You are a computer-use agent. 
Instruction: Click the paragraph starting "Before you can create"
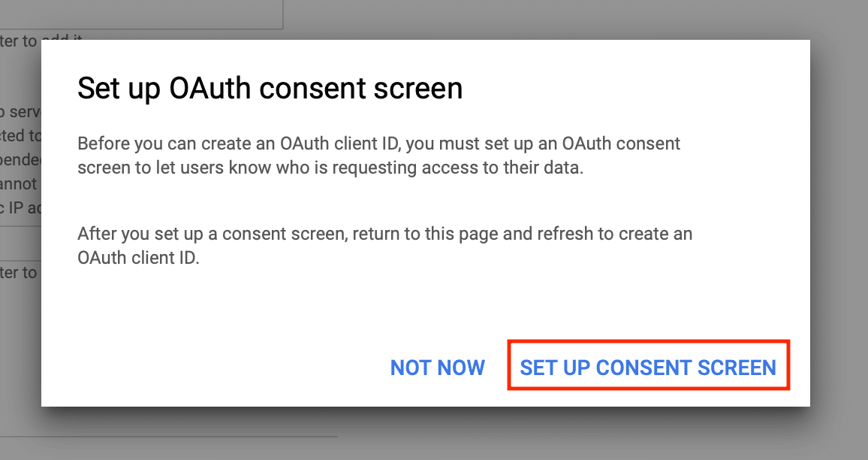[x=378, y=155]
